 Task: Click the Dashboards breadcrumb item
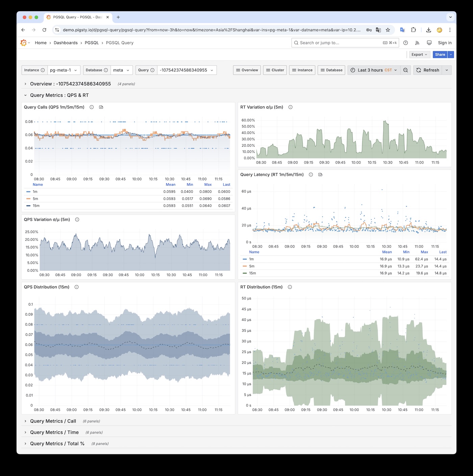[66, 43]
